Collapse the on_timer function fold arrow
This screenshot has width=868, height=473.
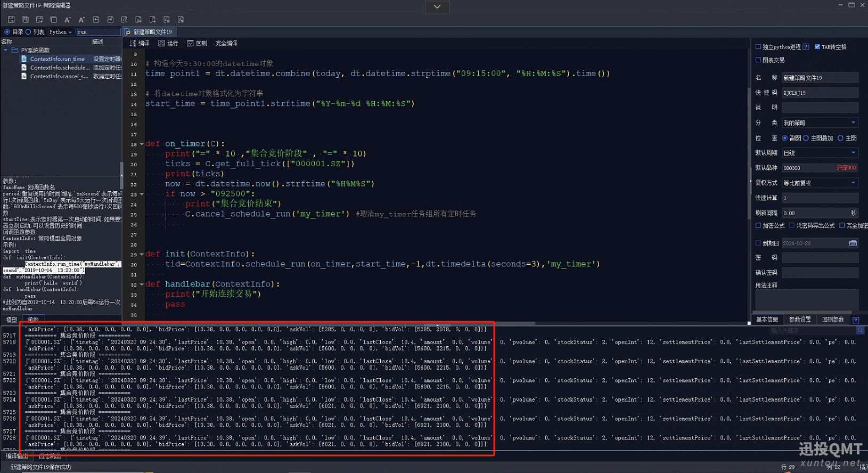point(142,144)
